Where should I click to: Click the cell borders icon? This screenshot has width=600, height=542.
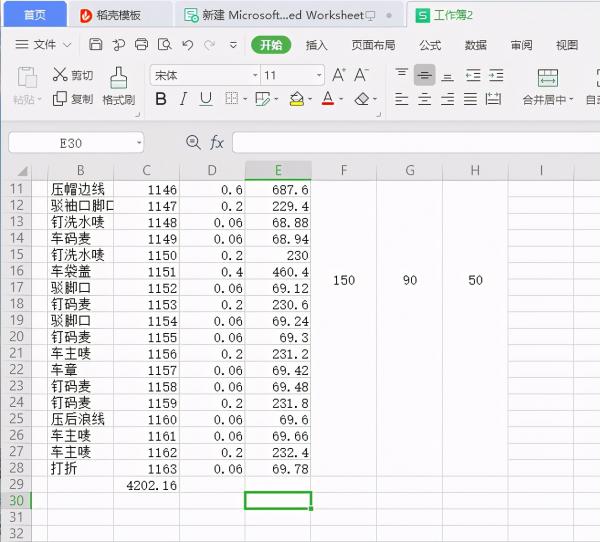pos(232,99)
